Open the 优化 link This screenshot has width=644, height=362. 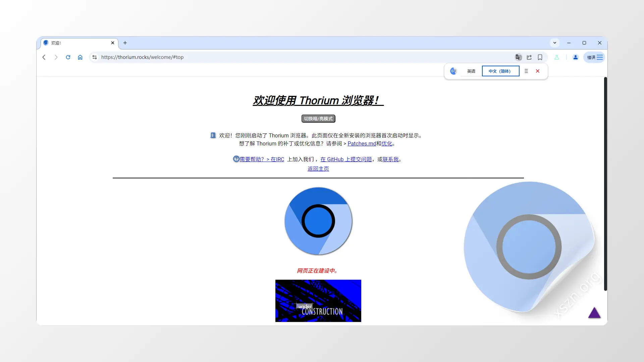387,143
